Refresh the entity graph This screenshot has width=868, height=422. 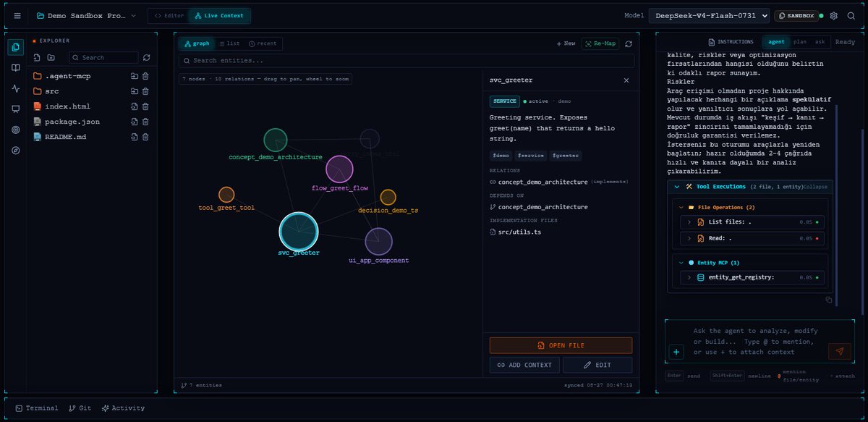pos(629,43)
